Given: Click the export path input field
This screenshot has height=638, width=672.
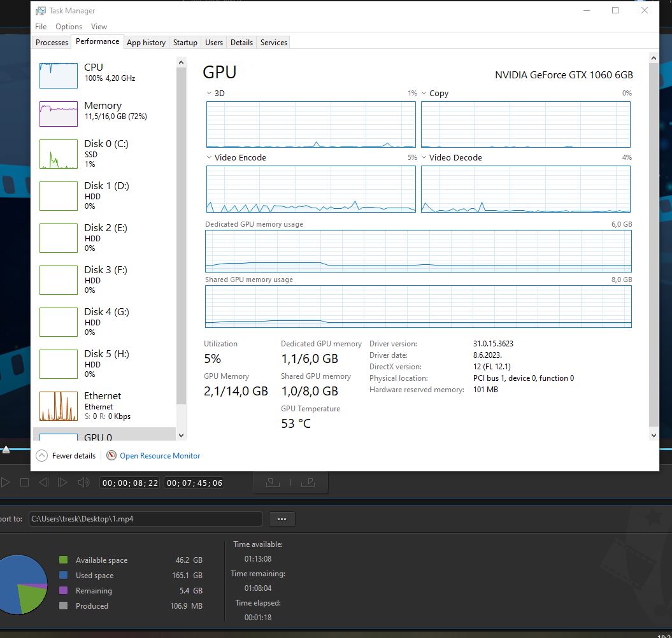Looking at the screenshot, I should tap(145, 519).
